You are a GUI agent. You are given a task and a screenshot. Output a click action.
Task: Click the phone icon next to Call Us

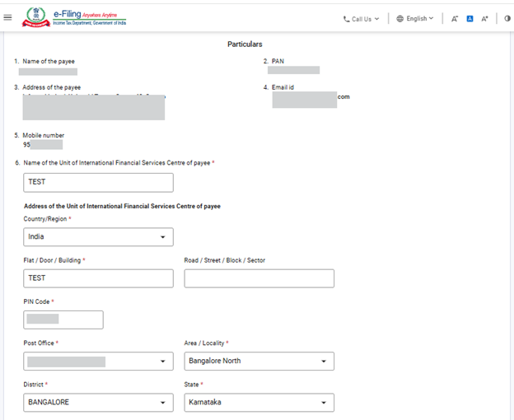[346, 19]
